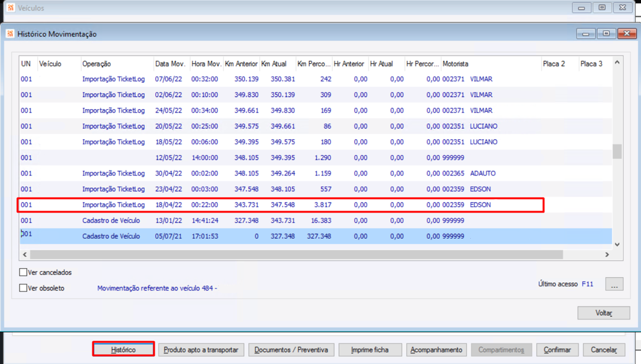Click the Histórico Movimentação window app icon
641x364 pixels.
coord(10,34)
